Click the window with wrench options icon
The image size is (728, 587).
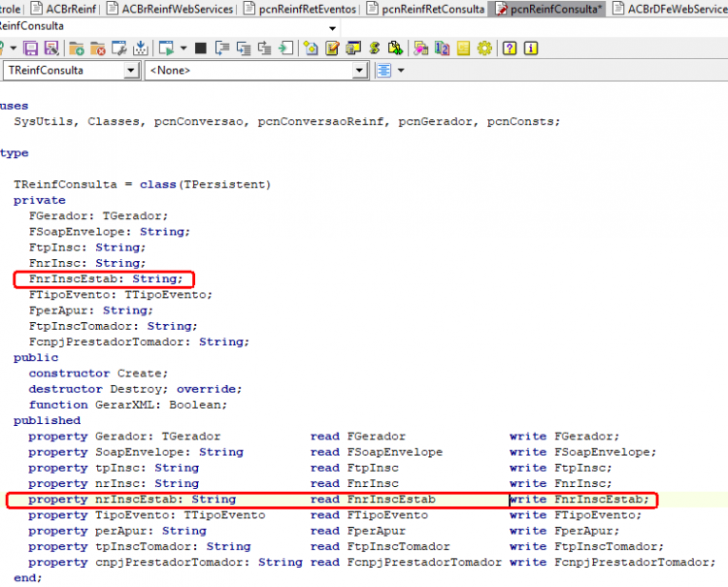tap(118, 49)
